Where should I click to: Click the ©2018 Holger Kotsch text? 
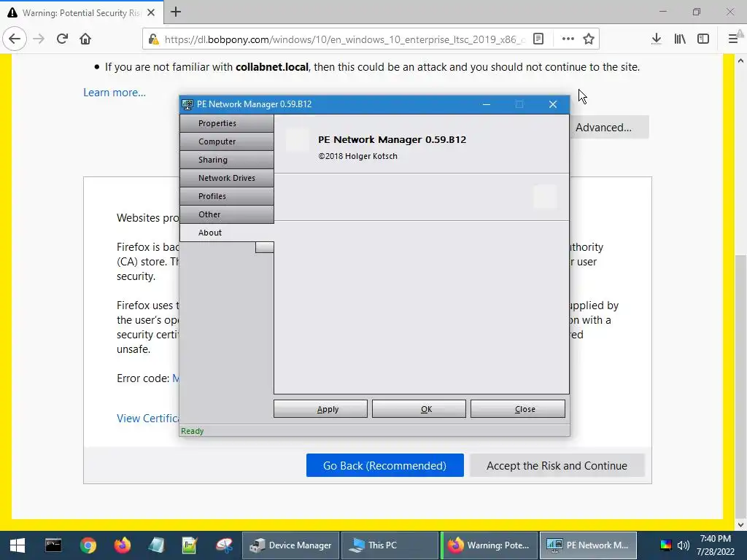click(357, 156)
